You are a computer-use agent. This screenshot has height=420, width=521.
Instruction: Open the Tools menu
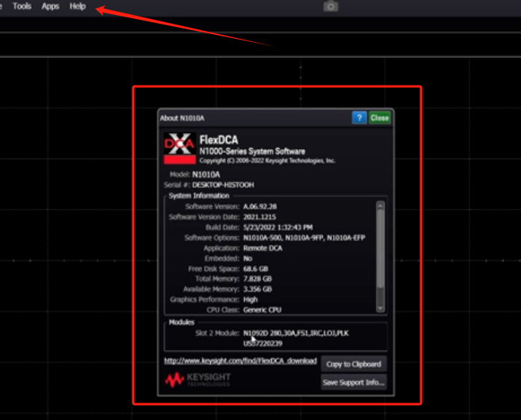click(x=22, y=6)
